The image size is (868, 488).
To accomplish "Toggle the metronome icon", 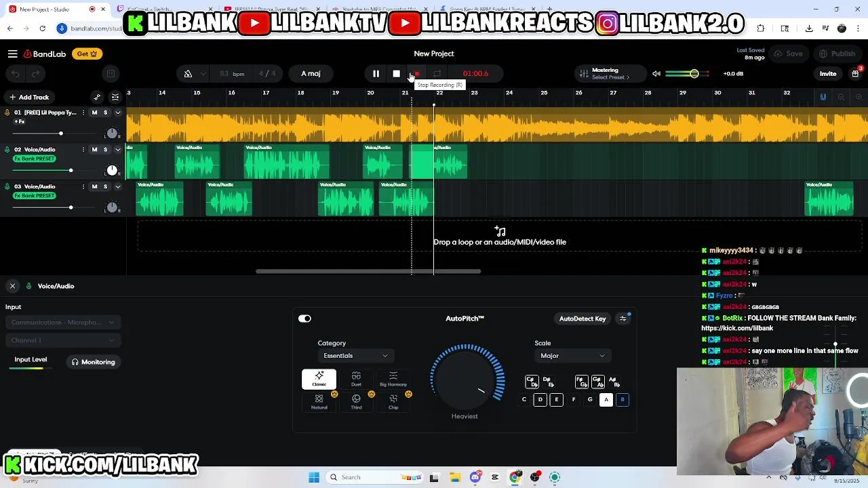I will pyautogui.click(x=188, y=73).
